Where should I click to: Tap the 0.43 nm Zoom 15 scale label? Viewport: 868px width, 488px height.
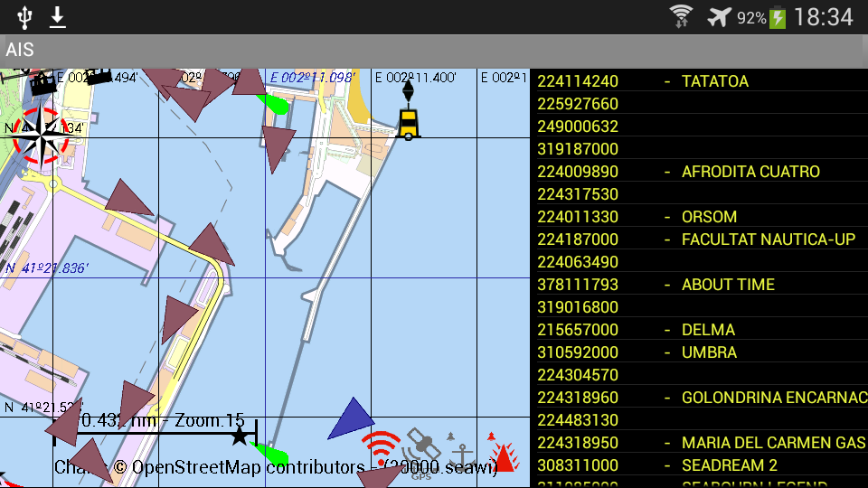pyautogui.click(x=162, y=420)
